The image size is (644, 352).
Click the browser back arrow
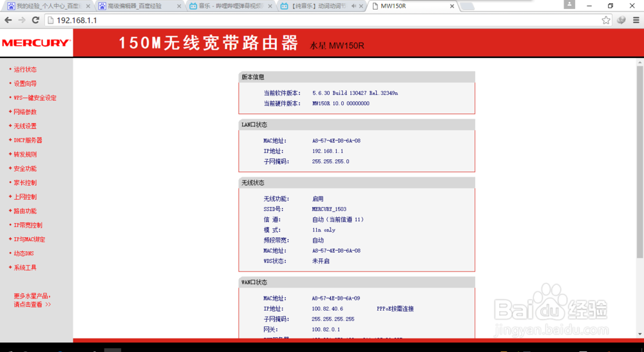(x=8, y=20)
